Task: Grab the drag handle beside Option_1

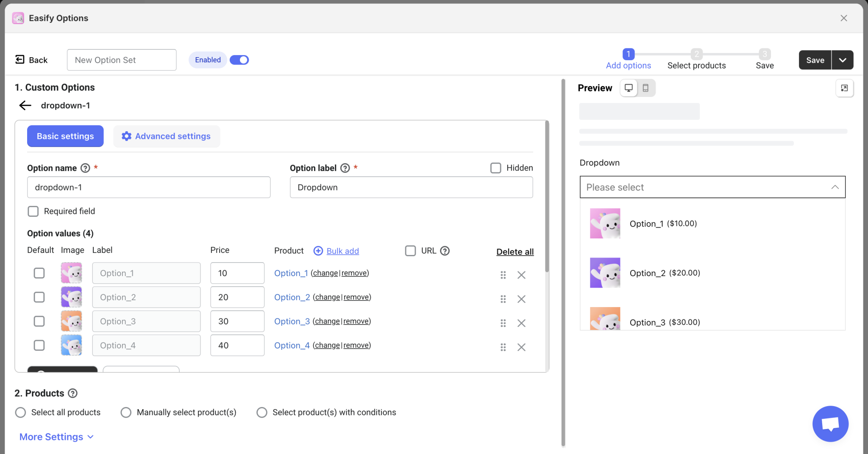Action: (x=503, y=275)
